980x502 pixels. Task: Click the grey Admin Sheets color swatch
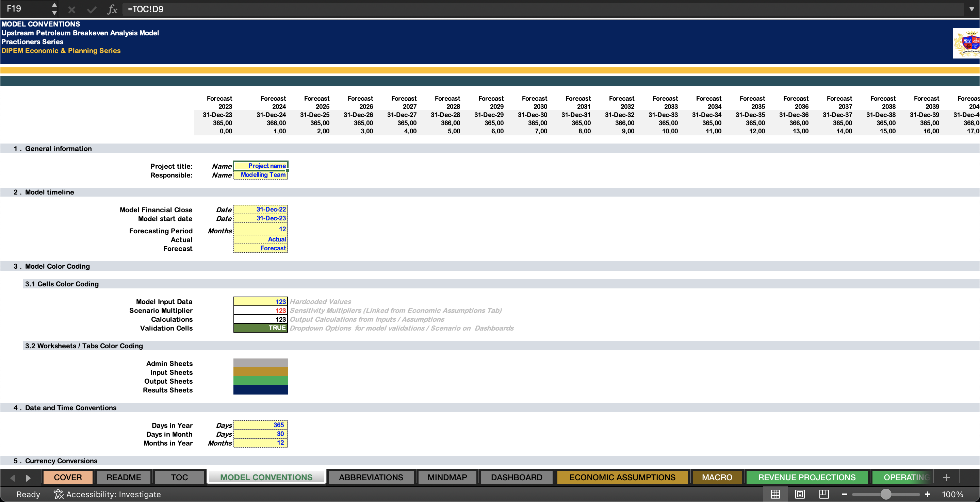pyautogui.click(x=261, y=363)
